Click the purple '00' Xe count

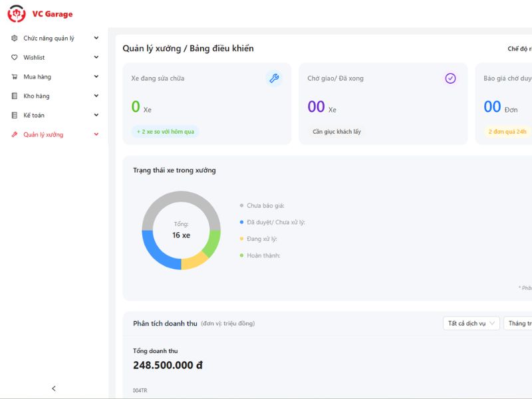click(317, 106)
